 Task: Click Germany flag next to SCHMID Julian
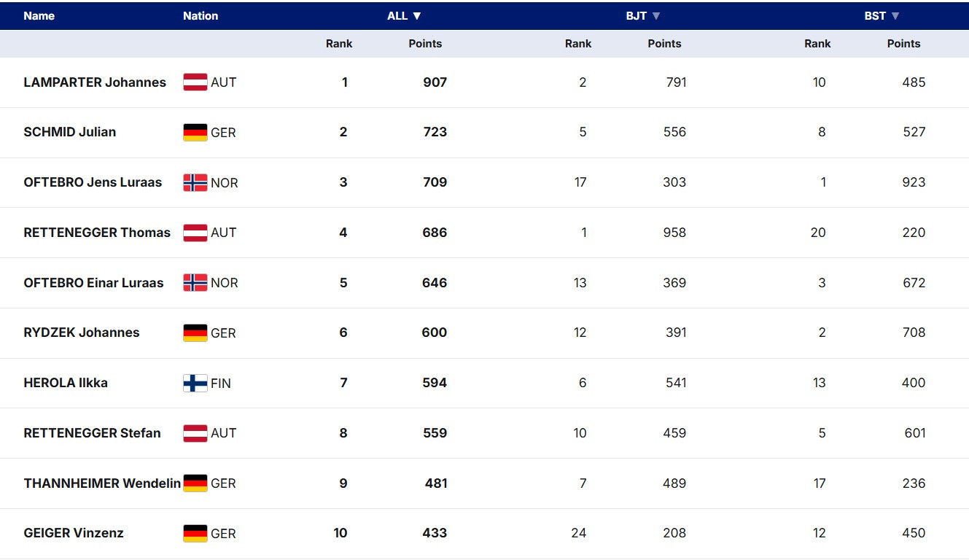tap(195, 133)
